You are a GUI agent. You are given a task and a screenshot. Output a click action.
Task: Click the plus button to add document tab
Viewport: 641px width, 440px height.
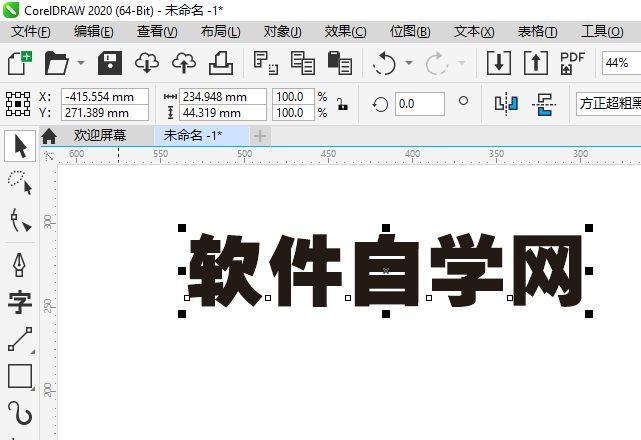(x=260, y=135)
